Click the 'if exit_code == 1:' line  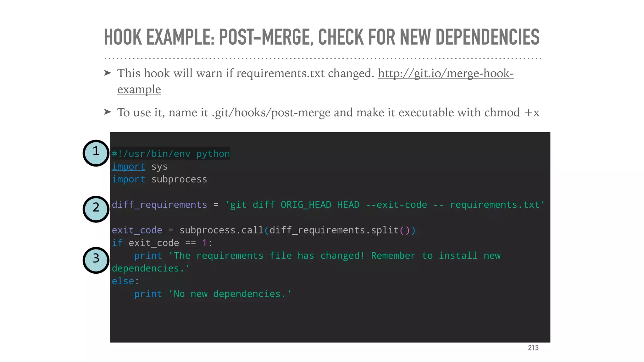pyautogui.click(x=162, y=243)
